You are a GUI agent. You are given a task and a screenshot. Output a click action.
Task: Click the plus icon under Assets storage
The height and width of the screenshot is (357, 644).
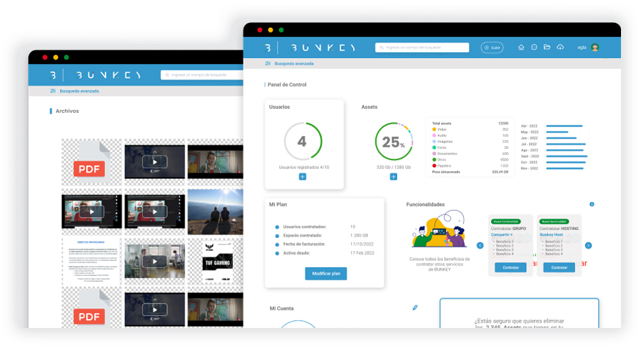(x=393, y=176)
